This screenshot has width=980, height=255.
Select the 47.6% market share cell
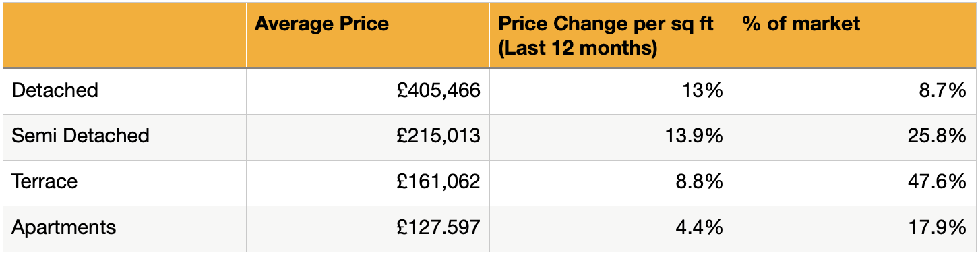(855, 183)
